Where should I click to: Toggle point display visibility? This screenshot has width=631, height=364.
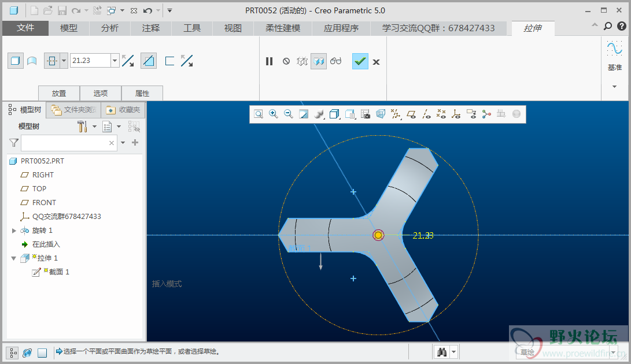(x=441, y=114)
